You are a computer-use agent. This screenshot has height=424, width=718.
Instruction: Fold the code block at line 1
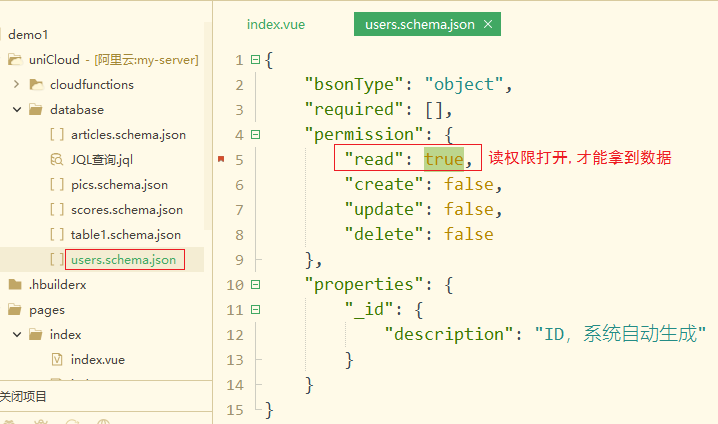pos(256,60)
